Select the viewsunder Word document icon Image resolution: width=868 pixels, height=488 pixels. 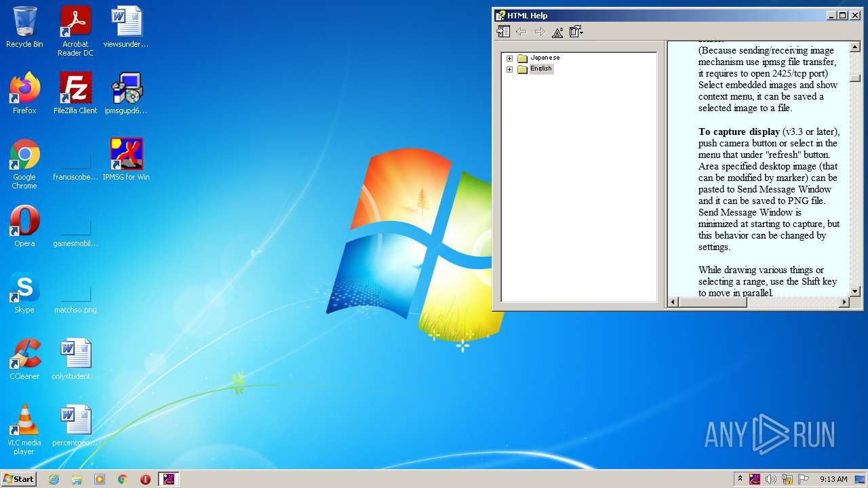126,28
